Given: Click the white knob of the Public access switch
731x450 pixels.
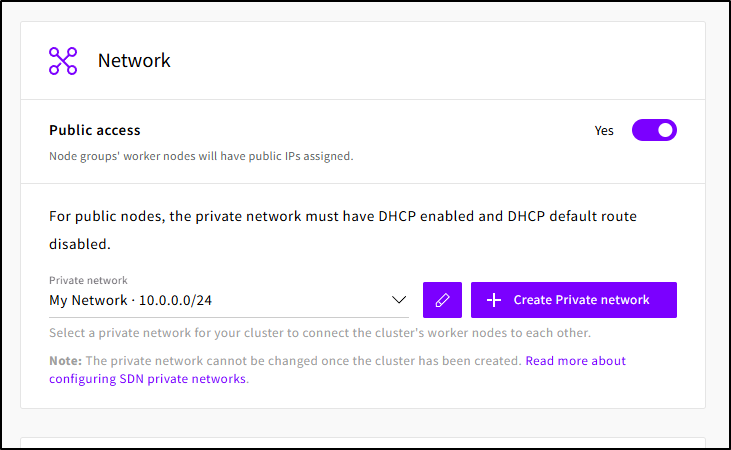Looking at the screenshot, I should 665,130.
